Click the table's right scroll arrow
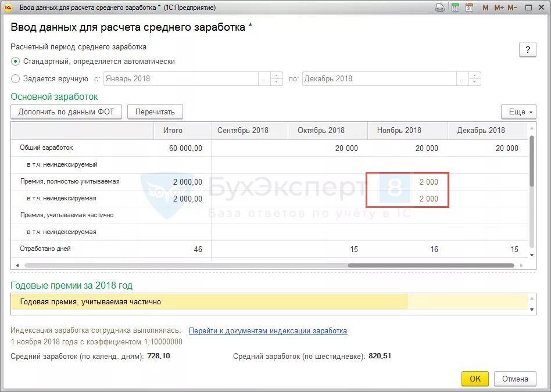 pos(521,265)
